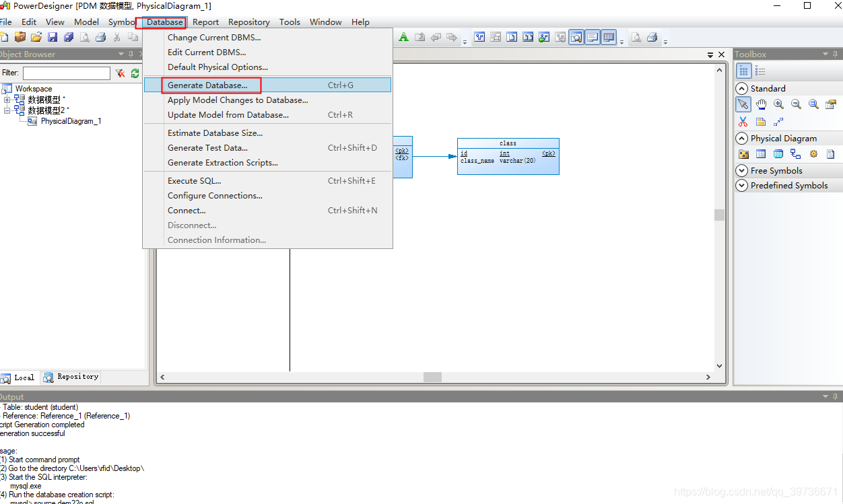Select the Package tool in Physical Diagram
This screenshot has height=504, width=843.
[743, 154]
